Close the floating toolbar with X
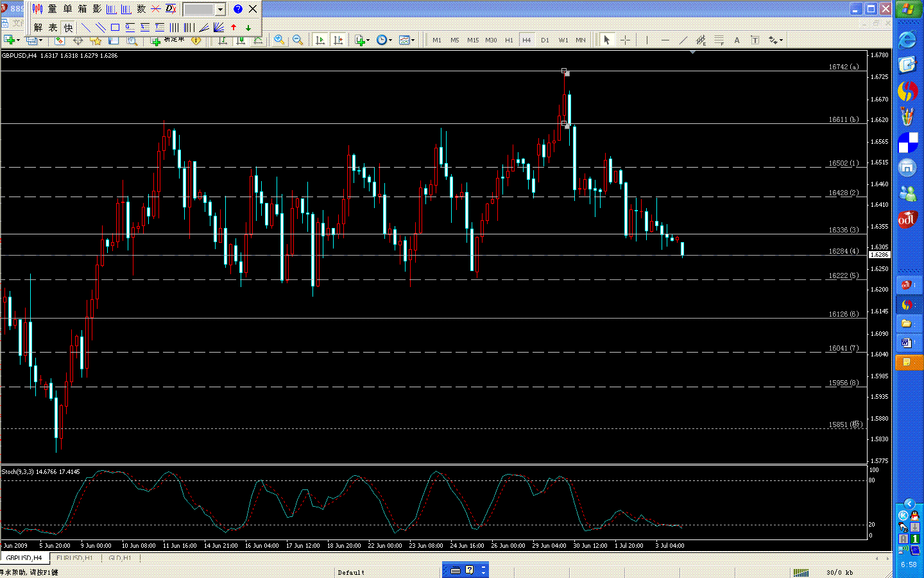Image resolution: width=924 pixels, height=578 pixels. [x=253, y=9]
